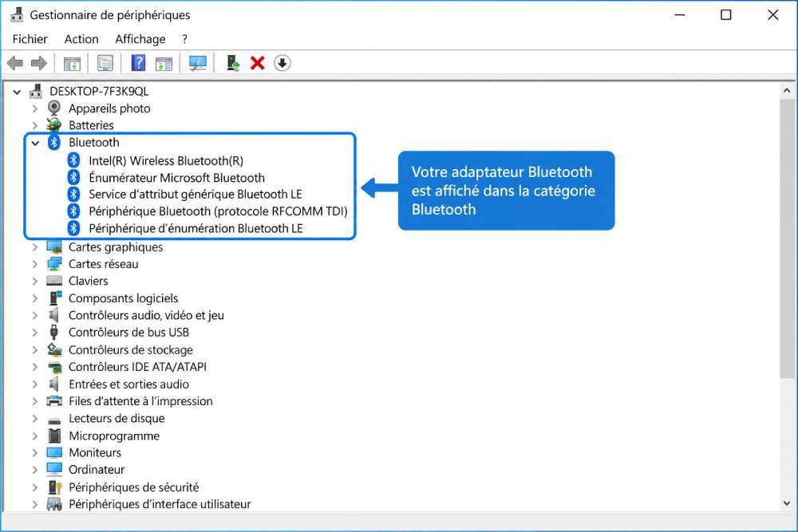Image resolution: width=798 pixels, height=532 pixels.
Task: Click the show/hide console tree icon
Action: click(x=73, y=64)
